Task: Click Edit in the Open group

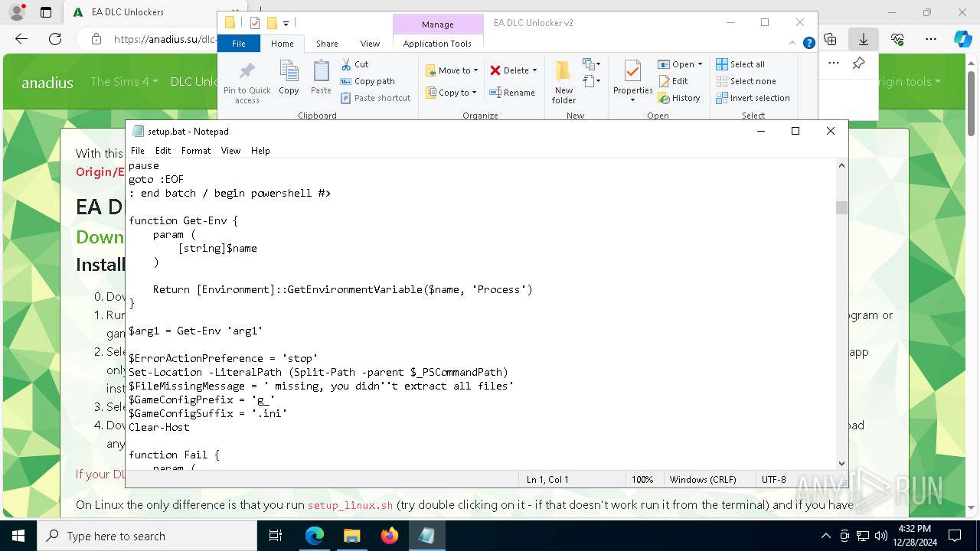Action: click(x=673, y=81)
